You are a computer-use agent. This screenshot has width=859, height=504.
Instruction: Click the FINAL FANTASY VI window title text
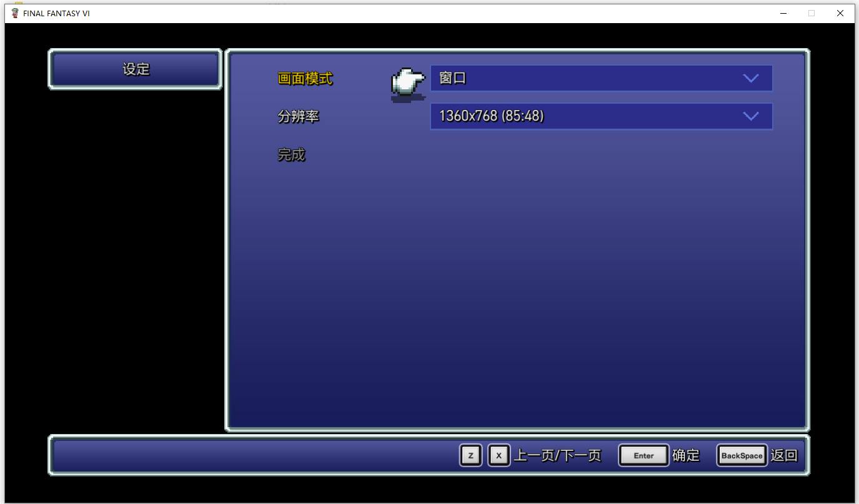56,13
